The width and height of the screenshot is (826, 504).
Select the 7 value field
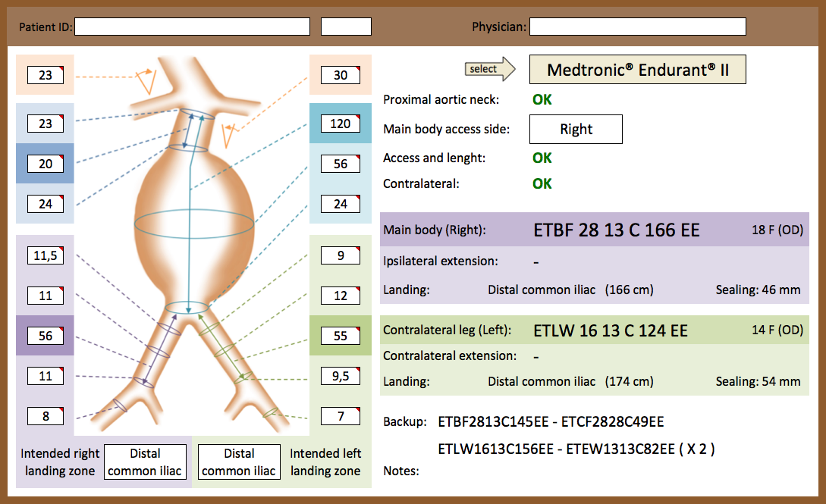pyautogui.click(x=341, y=416)
